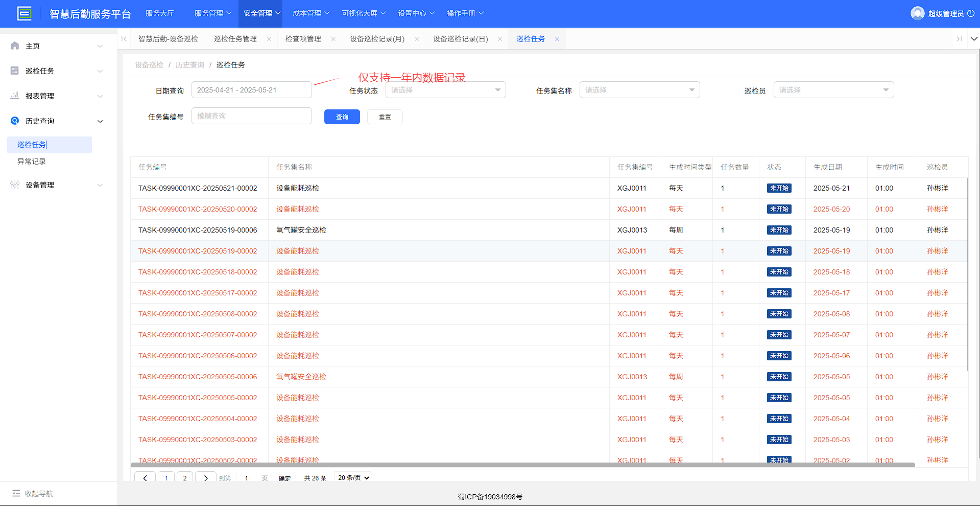Screen dimensions: 980x506
Task: Close the active 巡检任务 tab
Action: coord(557,39)
